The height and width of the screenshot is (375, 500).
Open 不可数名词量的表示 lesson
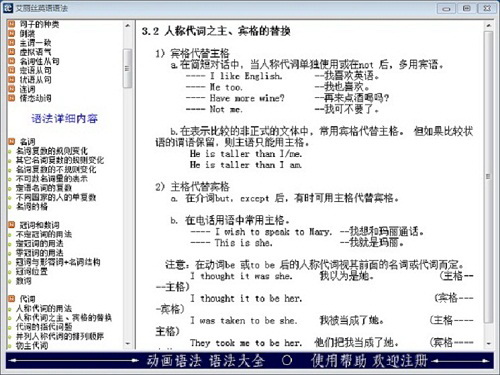[x=52, y=179]
